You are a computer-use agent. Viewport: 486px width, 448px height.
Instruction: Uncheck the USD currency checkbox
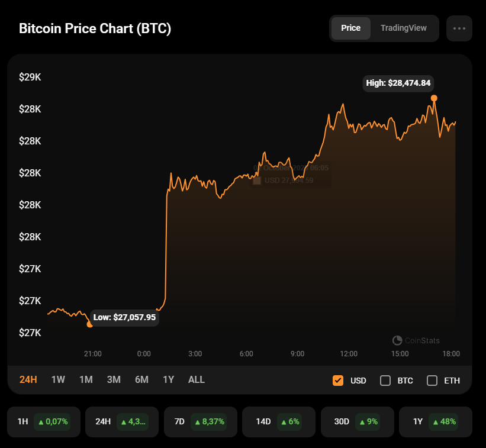coord(338,381)
